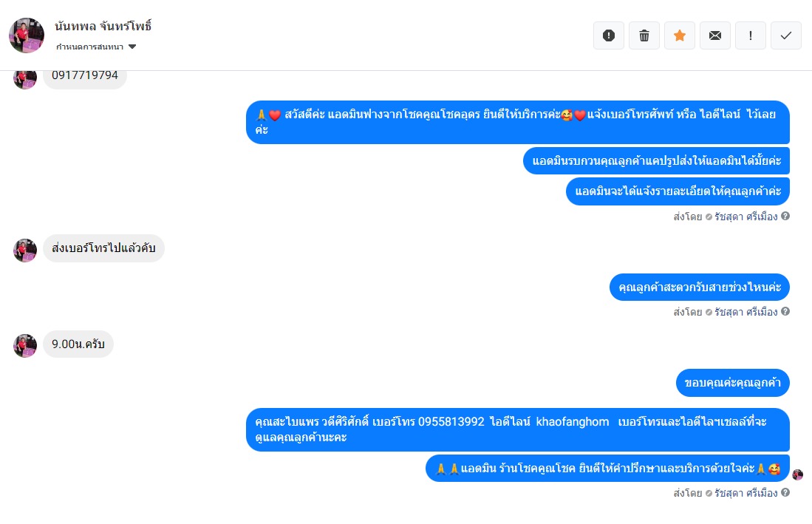This screenshot has width=812, height=524.
Task: Click sender name รัชสุดา ศรีเมือง under last message
Action: tap(746, 493)
